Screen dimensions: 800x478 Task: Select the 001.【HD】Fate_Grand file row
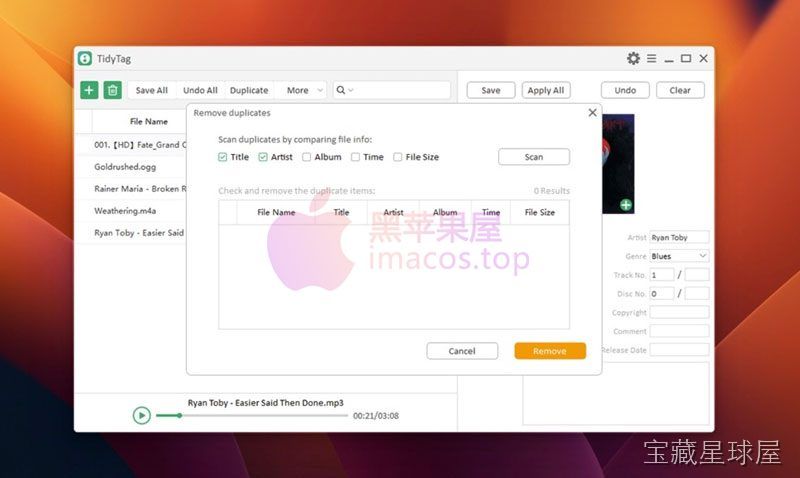(131, 145)
